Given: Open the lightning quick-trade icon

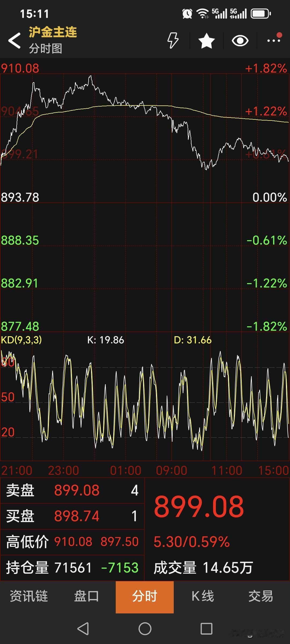Looking at the screenshot, I should coord(173,41).
